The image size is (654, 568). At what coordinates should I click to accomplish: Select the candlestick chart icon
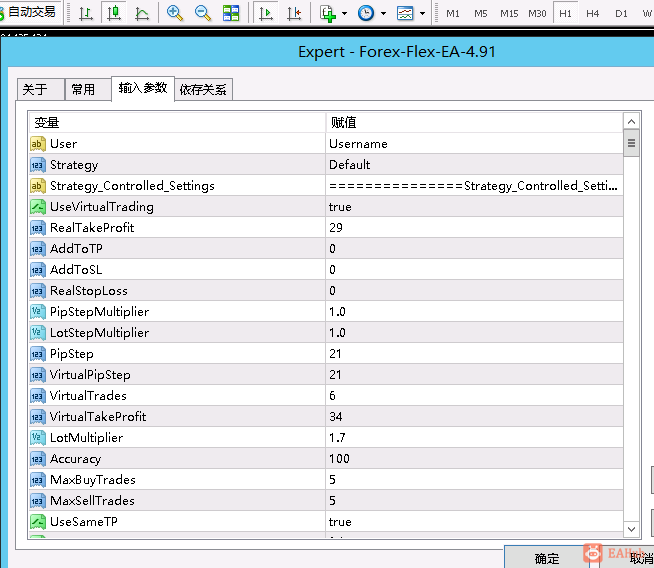click(113, 13)
